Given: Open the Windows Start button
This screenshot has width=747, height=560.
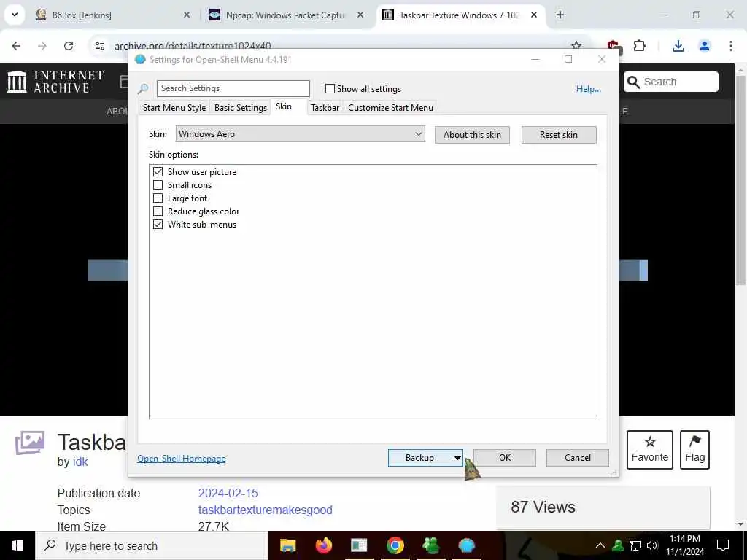Looking at the screenshot, I should pyautogui.click(x=18, y=545).
